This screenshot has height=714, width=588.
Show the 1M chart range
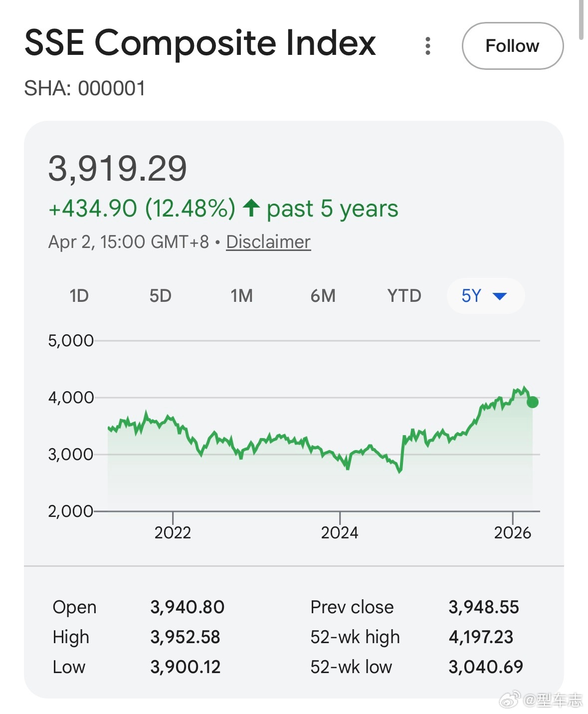tap(241, 296)
